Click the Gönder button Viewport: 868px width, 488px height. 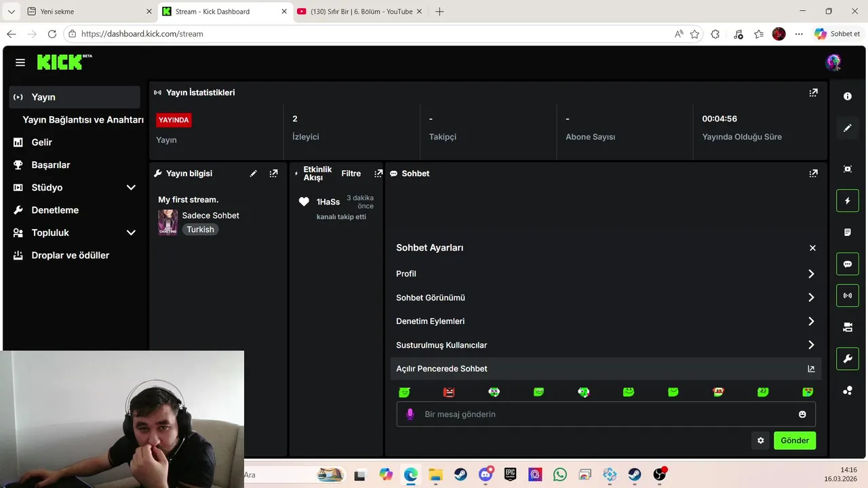[x=795, y=441]
